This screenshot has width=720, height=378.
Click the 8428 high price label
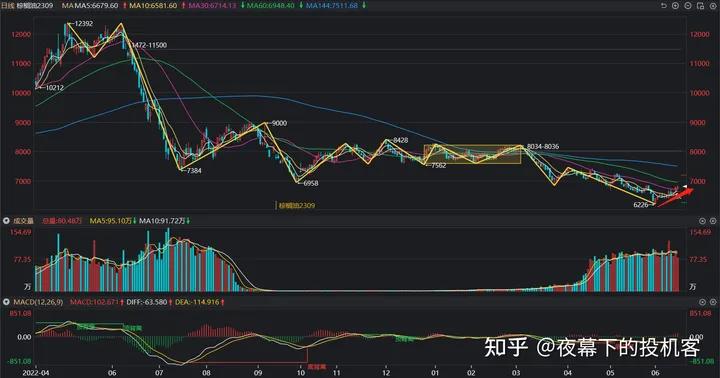click(x=400, y=140)
